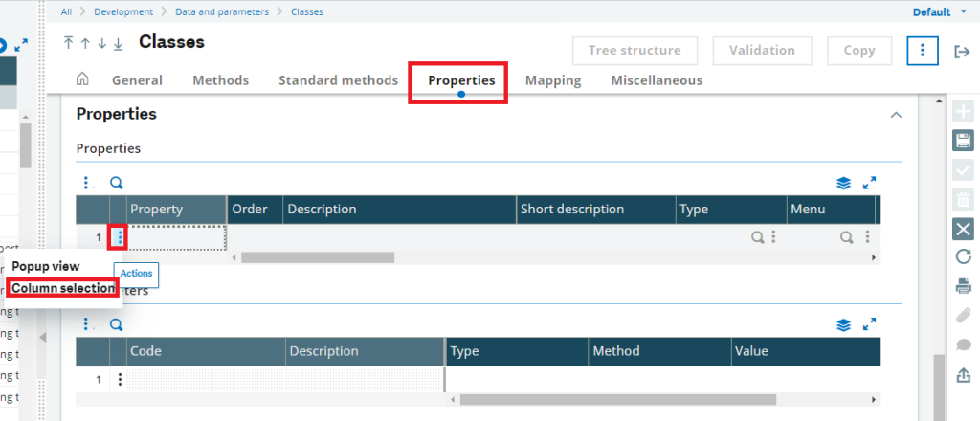Click the empty Property cell in row 1
This screenshot has width=980, height=421.
pos(176,237)
